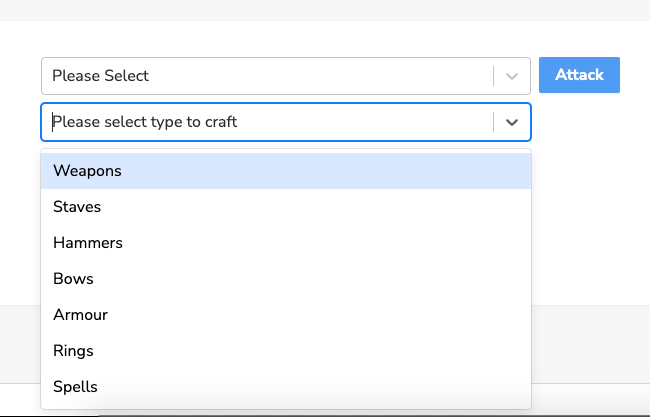Select Rings from the list
650x417 pixels.
pyautogui.click(x=286, y=351)
